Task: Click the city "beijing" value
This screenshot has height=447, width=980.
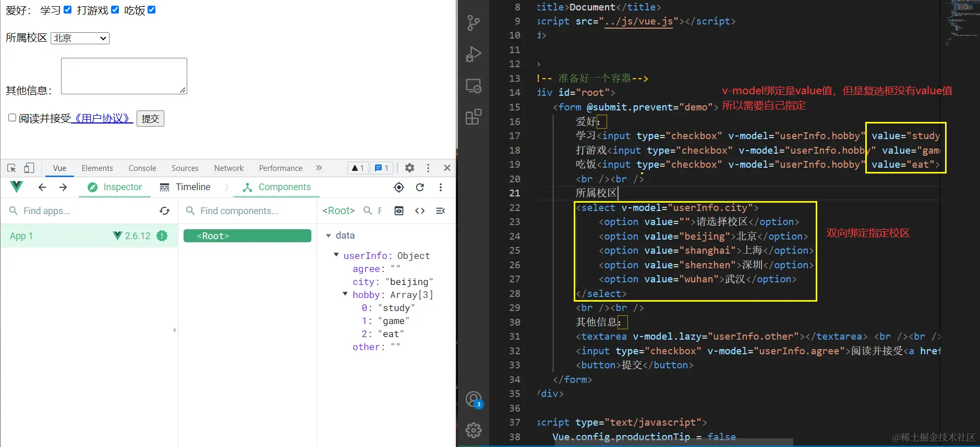Action: tap(409, 282)
